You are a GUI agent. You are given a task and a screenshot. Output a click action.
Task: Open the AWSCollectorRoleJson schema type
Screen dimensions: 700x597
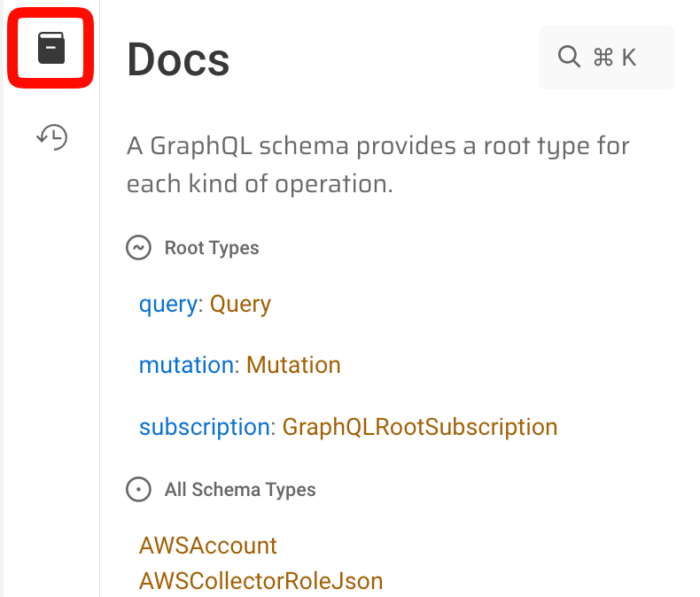point(261,581)
